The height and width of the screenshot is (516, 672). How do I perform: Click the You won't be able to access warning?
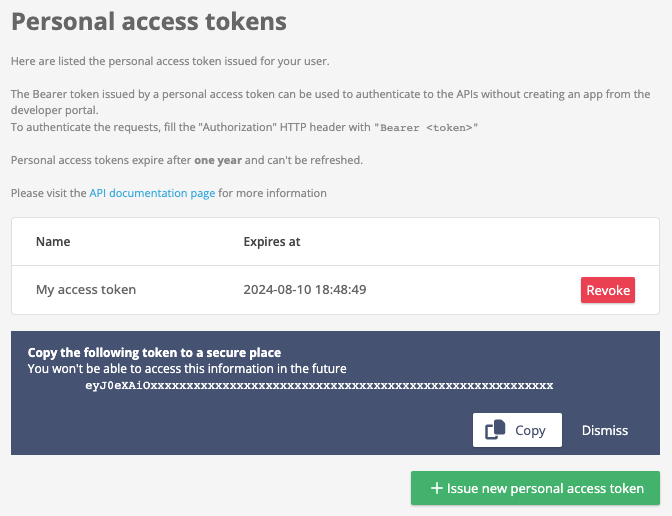coord(187,369)
